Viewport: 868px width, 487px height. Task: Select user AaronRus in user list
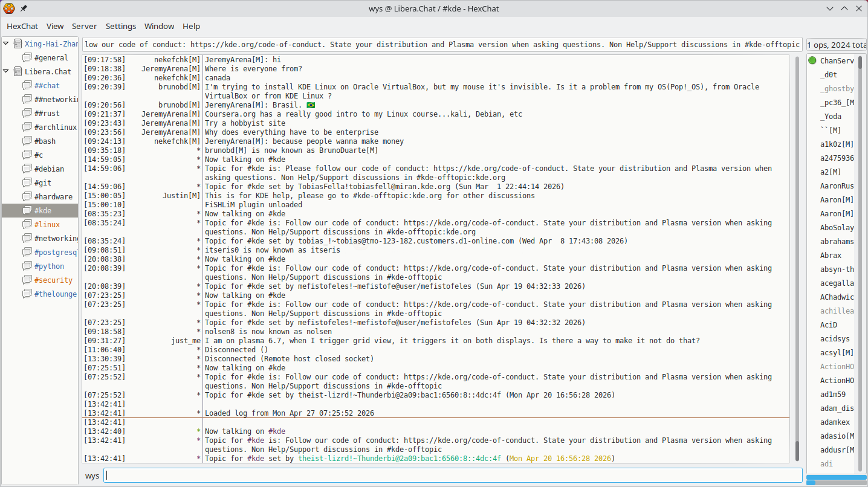837,186
